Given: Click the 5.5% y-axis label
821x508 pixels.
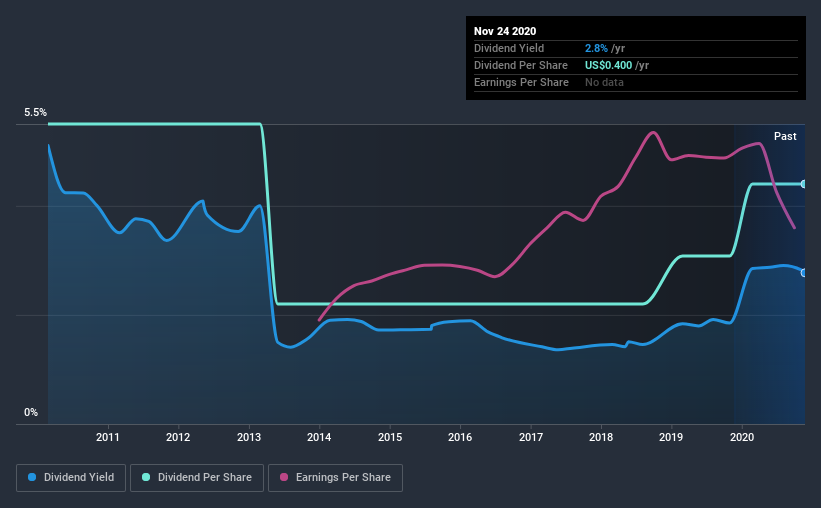Looking at the screenshot, I should [35, 113].
